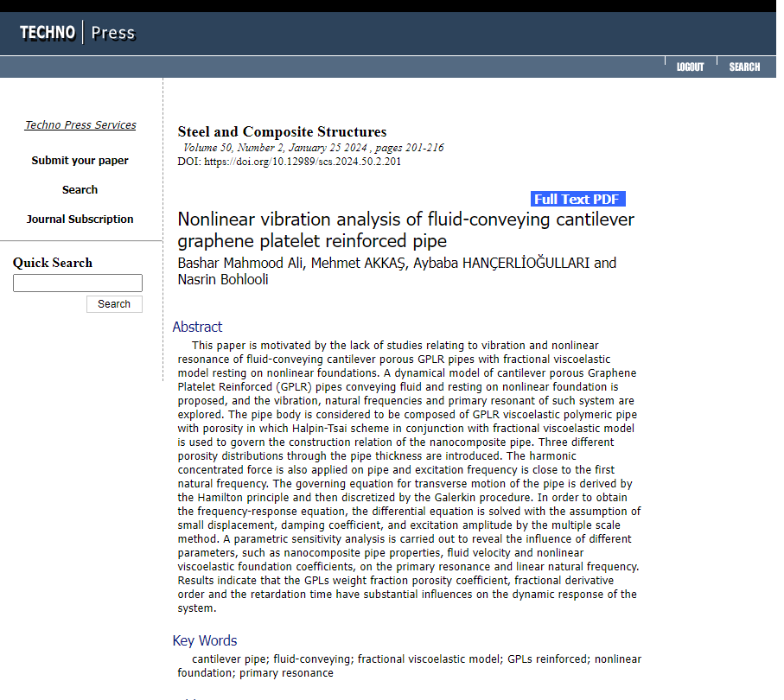
Task: Open the sidebar Search link
Action: (x=80, y=190)
